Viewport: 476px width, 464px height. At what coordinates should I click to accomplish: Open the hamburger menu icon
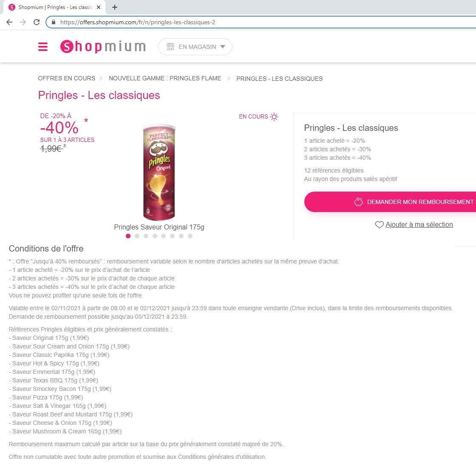(x=43, y=47)
